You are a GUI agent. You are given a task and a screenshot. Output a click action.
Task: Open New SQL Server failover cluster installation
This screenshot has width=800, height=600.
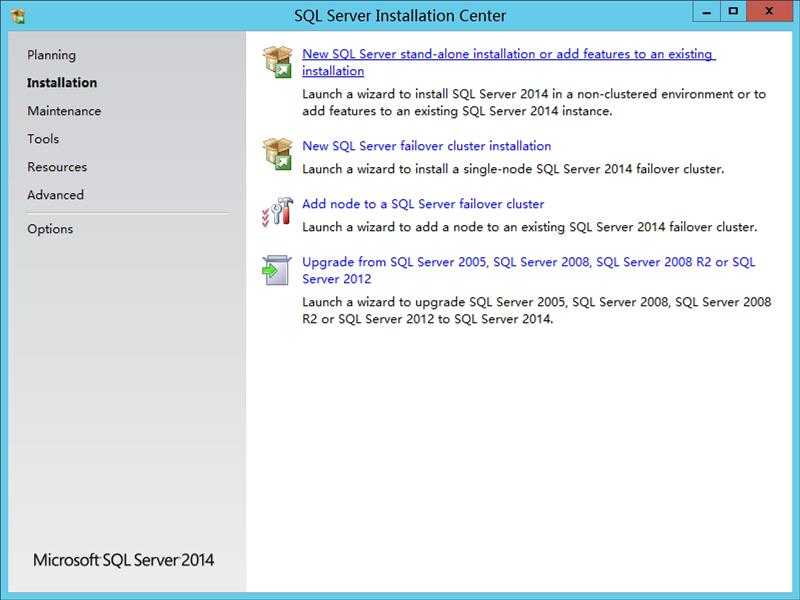click(427, 146)
